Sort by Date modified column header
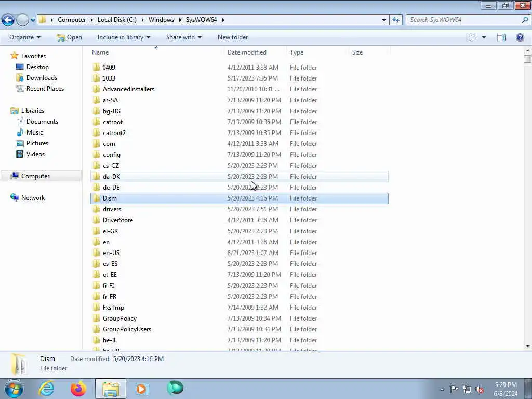This screenshot has width=532, height=399. pos(247,52)
